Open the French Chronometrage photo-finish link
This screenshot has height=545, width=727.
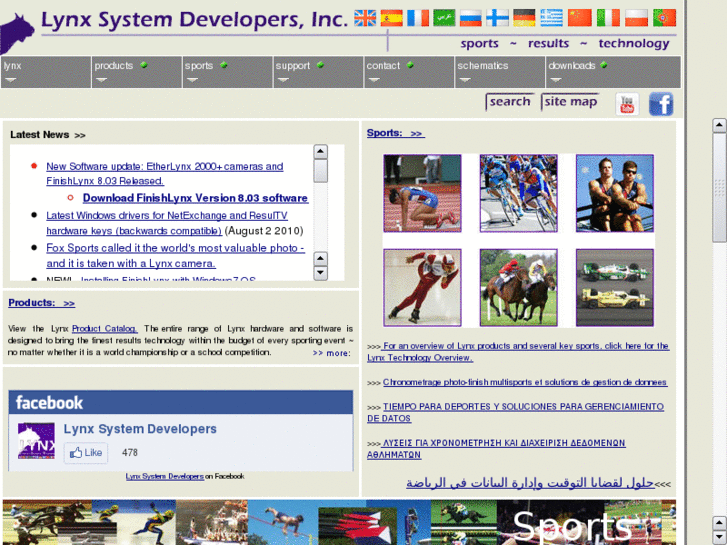pos(525,382)
